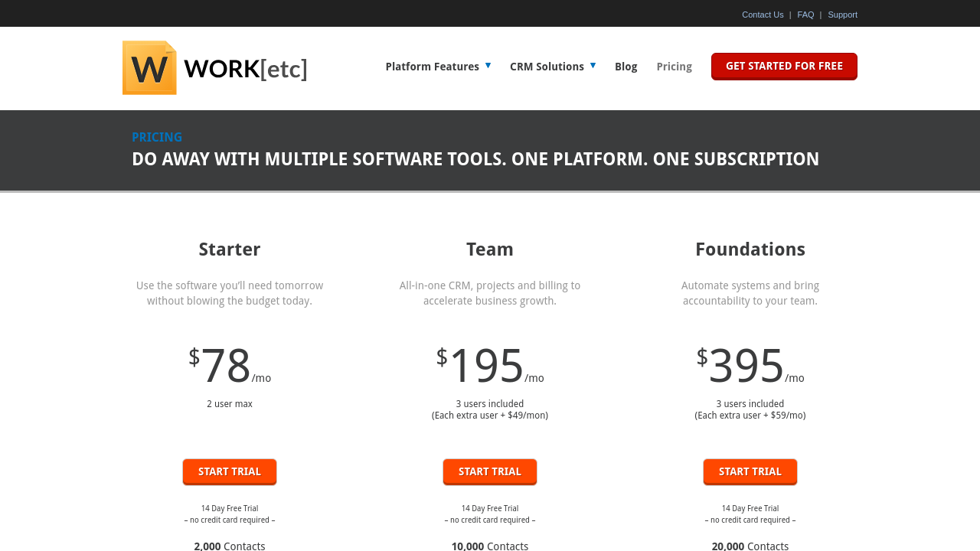Click Get Started For Free button
The width and height of the screenshot is (980, 551).
(x=784, y=67)
